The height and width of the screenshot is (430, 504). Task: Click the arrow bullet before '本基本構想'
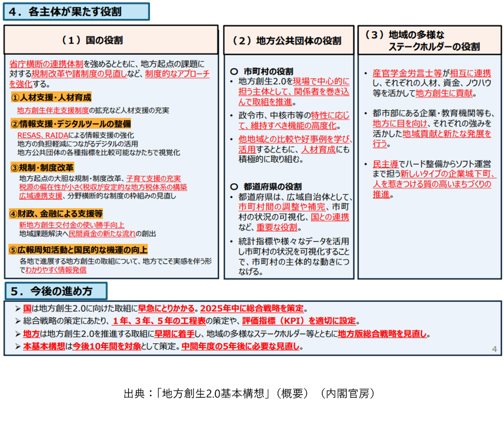click(x=18, y=346)
